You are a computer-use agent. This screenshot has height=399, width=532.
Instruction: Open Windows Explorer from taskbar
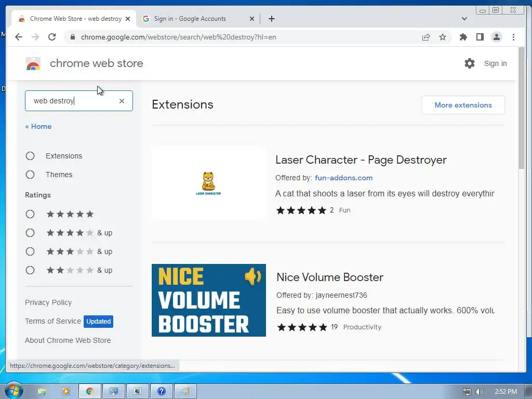42,392
